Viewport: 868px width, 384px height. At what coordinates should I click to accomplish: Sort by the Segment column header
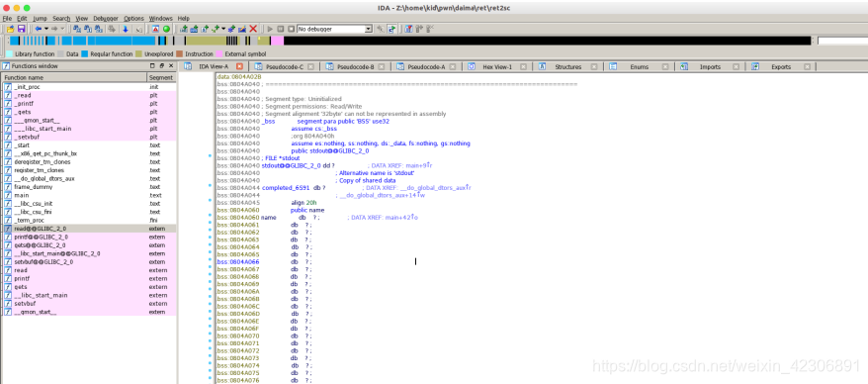tap(162, 77)
